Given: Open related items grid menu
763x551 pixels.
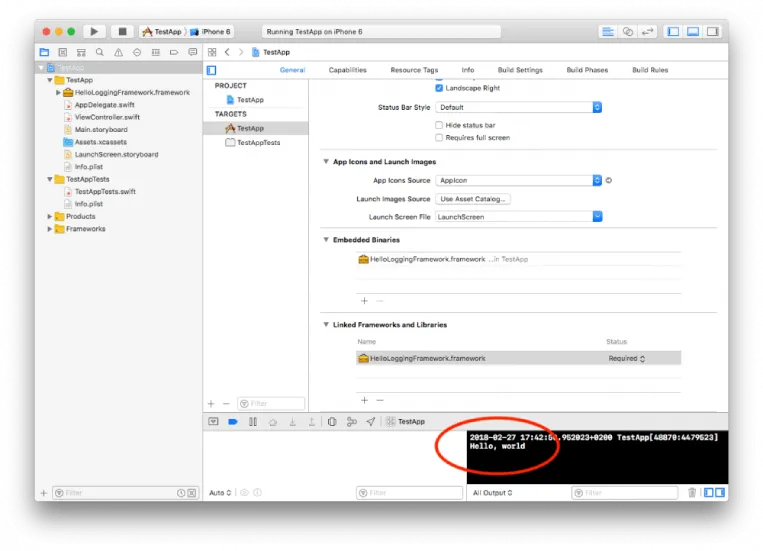Looking at the screenshot, I should pos(212,52).
